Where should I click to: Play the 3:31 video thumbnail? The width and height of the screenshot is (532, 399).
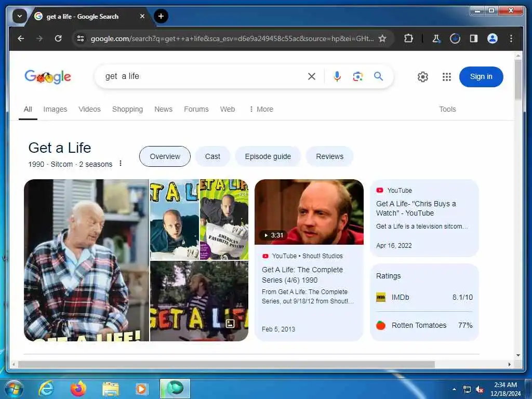point(309,212)
